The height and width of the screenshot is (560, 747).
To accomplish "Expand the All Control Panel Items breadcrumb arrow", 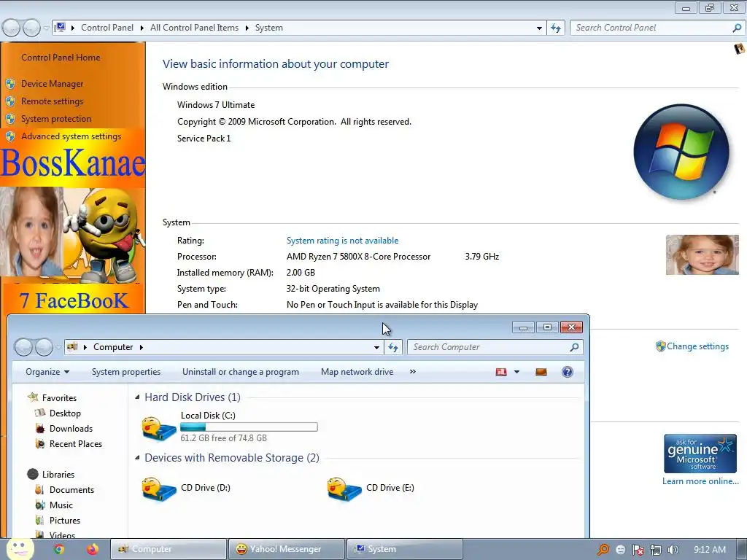I will point(247,28).
